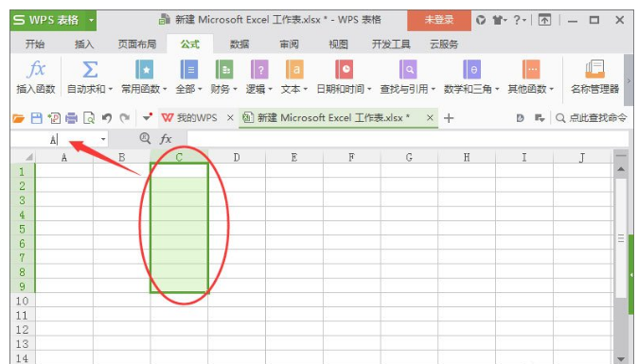638x364 pixels.
Task: Save the workbook with the floppy disk icon
Action: [x=37, y=118]
